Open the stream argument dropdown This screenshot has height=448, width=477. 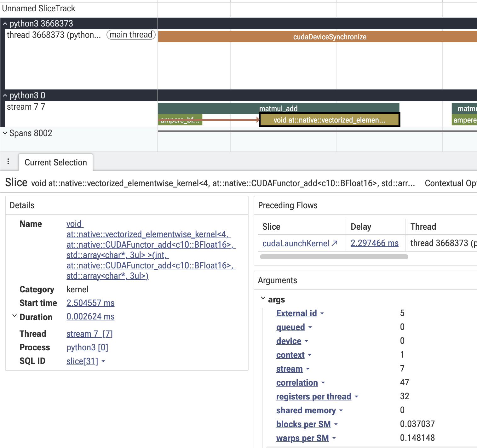[308, 369]
